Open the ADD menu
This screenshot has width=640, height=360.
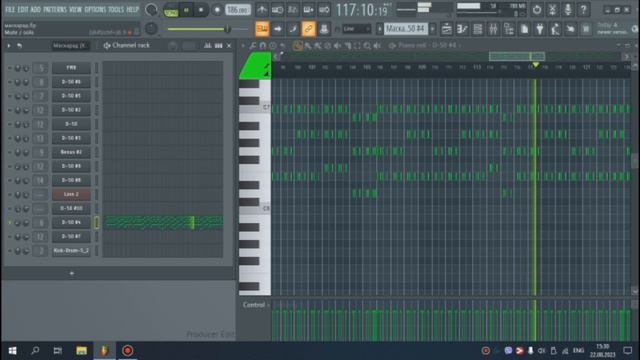(x=36, y=9)
